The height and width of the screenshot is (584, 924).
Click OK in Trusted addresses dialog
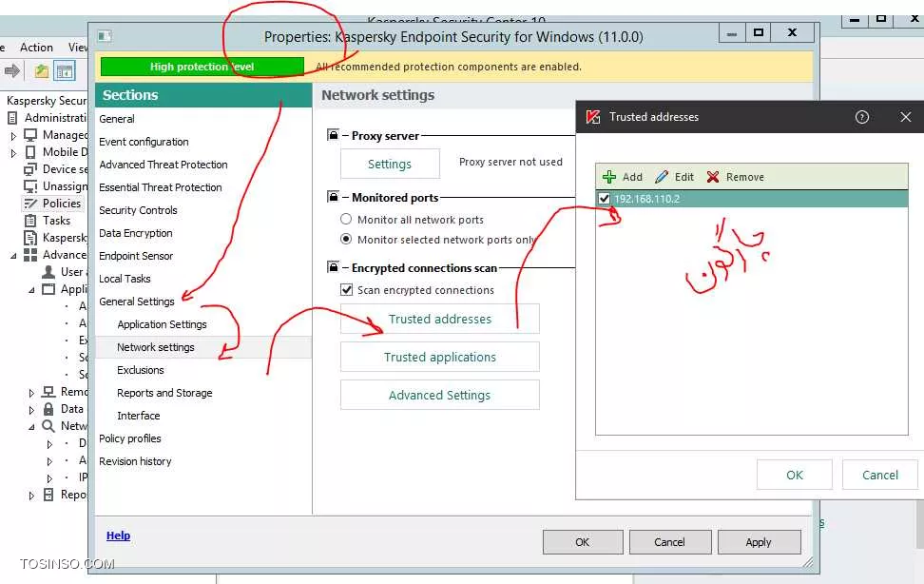pos(795,475)
